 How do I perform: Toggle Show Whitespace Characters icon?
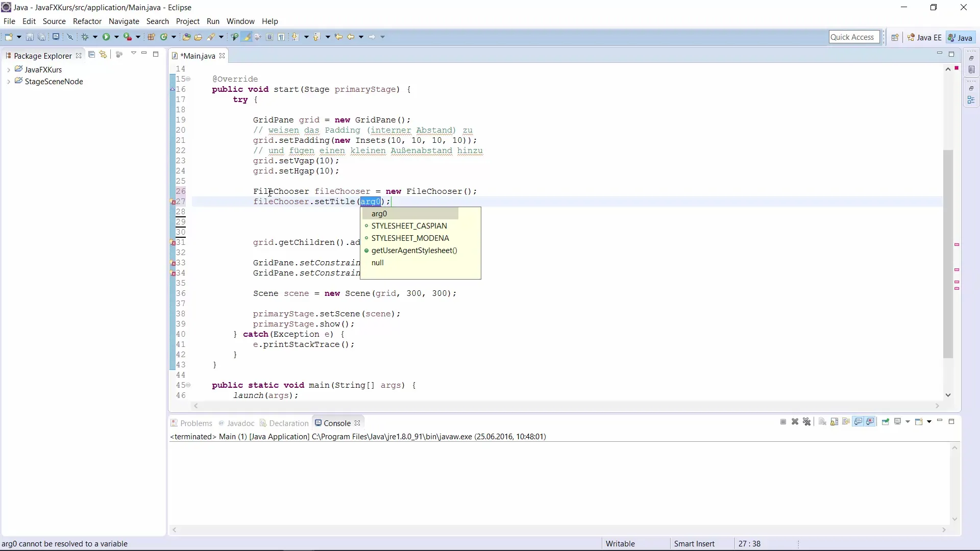(281, 37)
